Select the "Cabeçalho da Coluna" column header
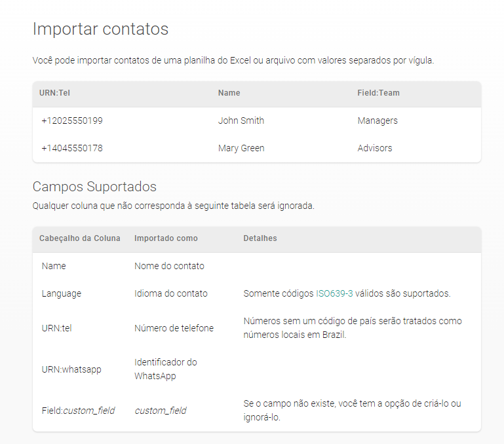The image size is (504, 444). pos(80,238)
